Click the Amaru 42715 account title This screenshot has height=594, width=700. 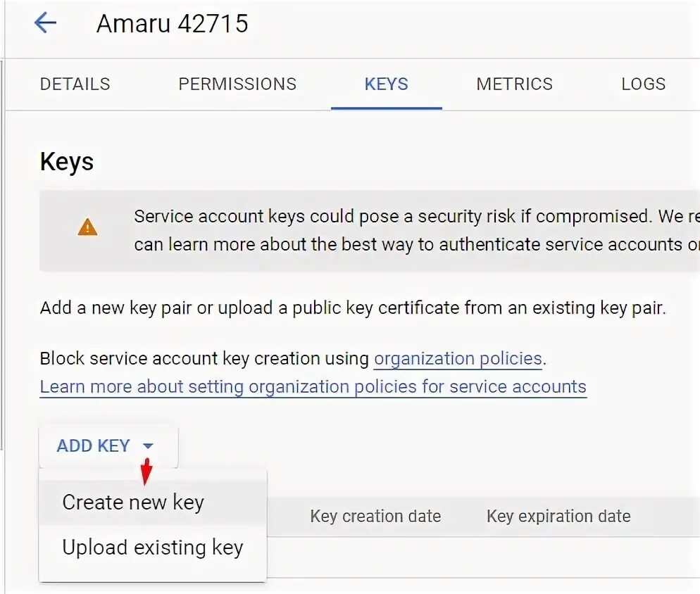coord(173,24)
